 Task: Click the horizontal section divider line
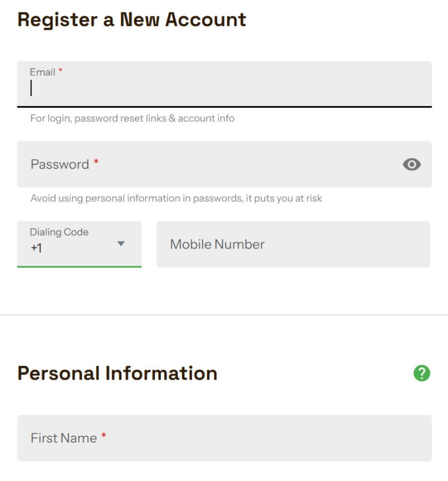coord(224,315)
